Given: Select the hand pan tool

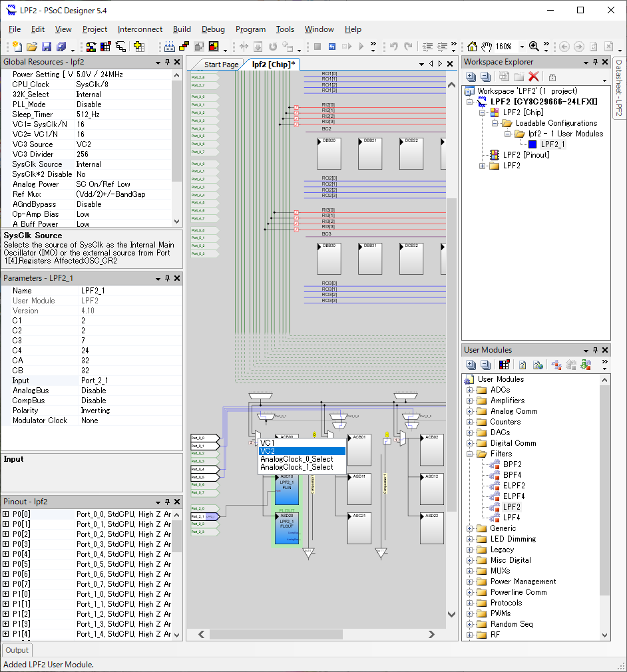Looking at the screenshot, I should [x=487, y=47].
